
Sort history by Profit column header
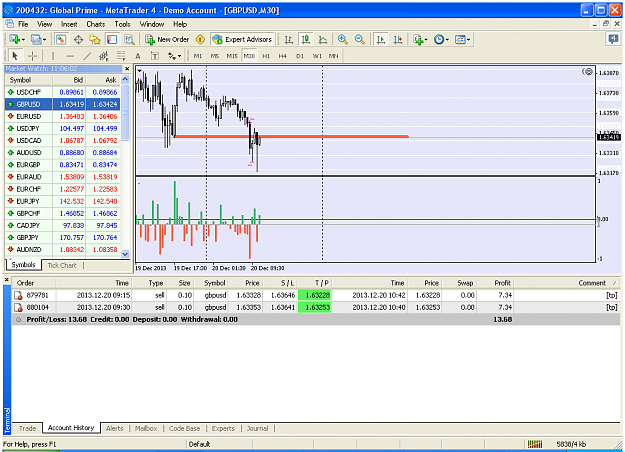(495, 283)
